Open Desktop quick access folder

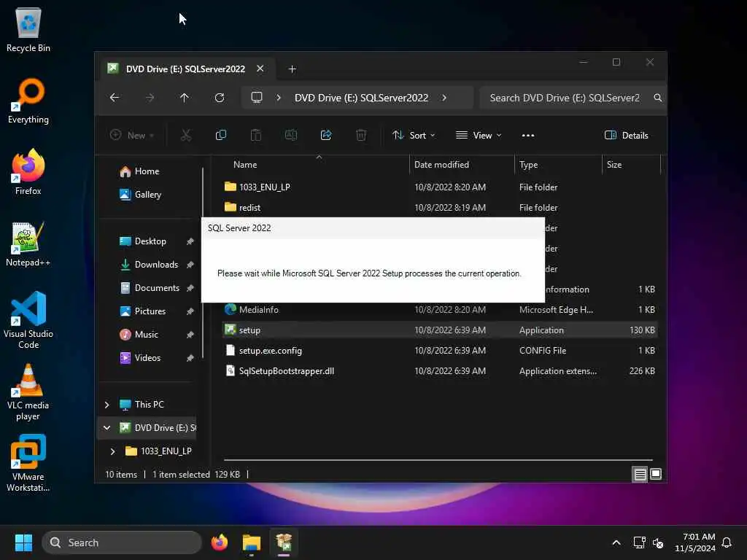150,241
